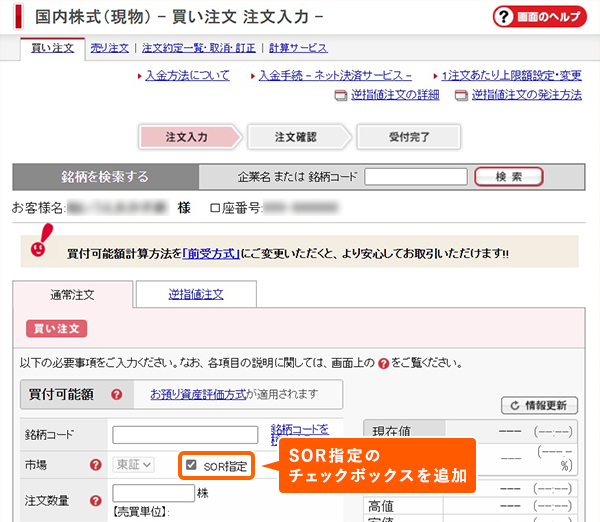Click the help icon next to 市場
The width and height of the screenshot is (600, 522).
(96, 465)
